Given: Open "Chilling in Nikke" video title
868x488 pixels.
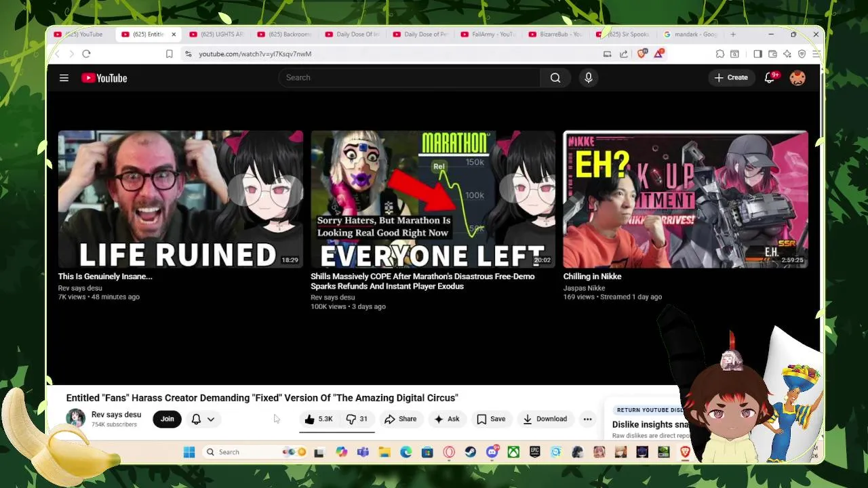Looking at the screenshot, I should pos(592,277).
